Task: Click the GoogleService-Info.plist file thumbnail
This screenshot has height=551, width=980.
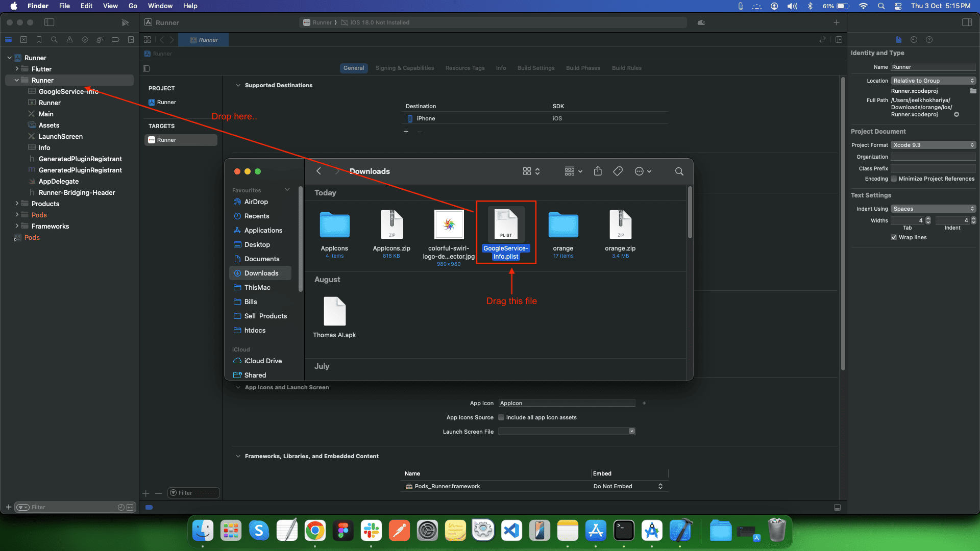Action: [x=506, y=224]
